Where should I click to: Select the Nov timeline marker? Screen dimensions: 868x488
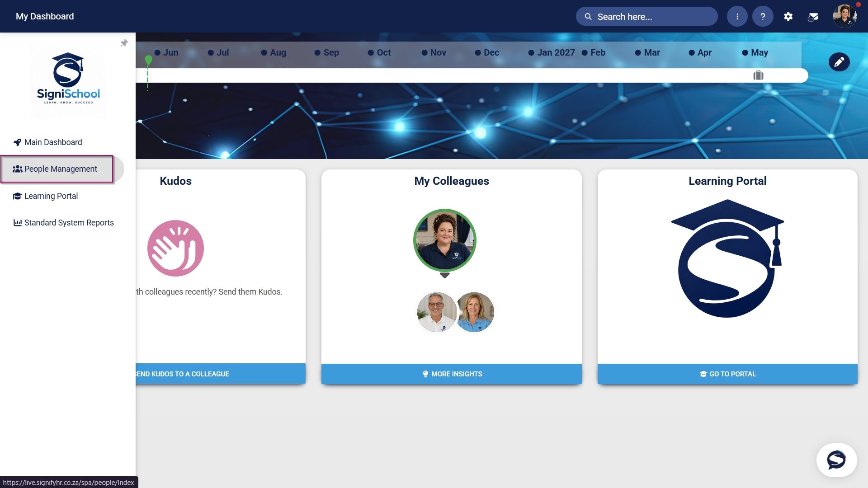point(434,53)
